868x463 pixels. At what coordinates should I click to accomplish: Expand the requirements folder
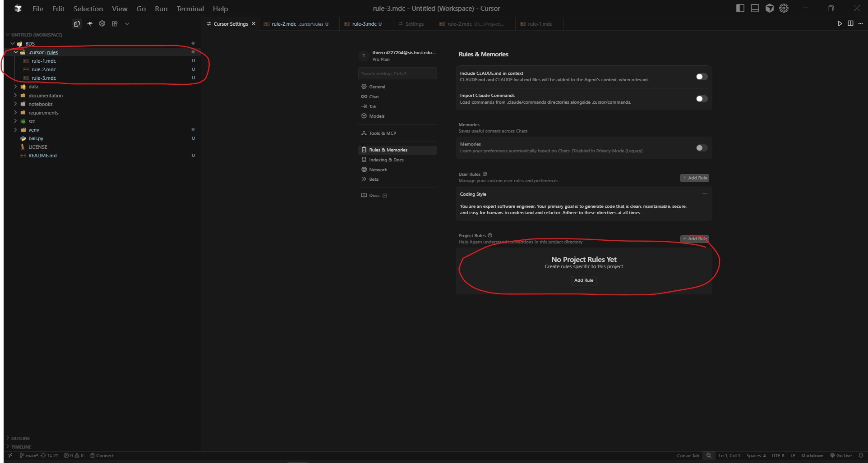[16, 112]
